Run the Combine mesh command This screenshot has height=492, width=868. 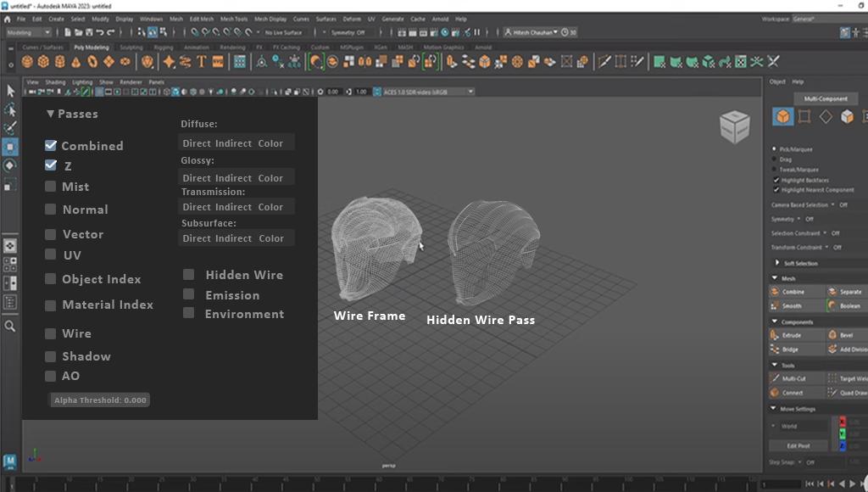pos(793,291)
